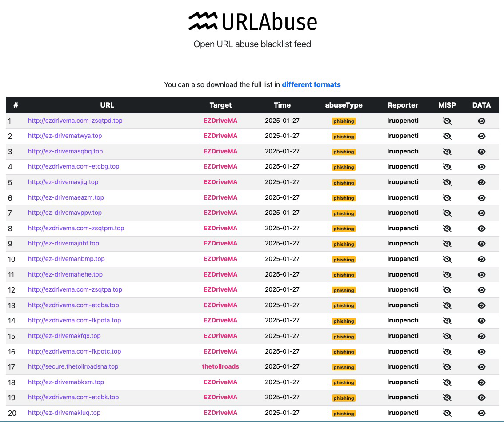Click the URL column header
Image resolution: width=504 pixels, height=422 pixels.
[x=107, y=105]
